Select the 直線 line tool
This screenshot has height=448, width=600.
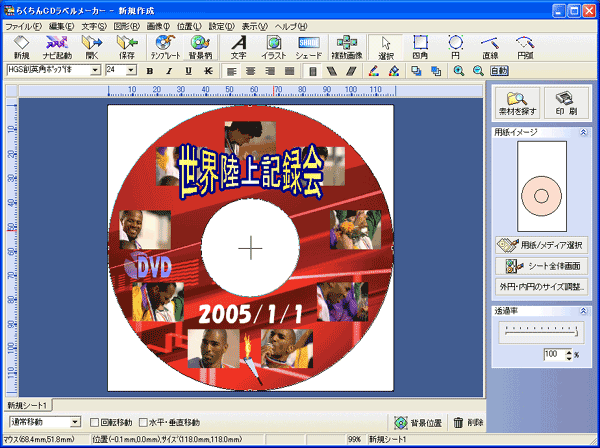pos(490,47)
